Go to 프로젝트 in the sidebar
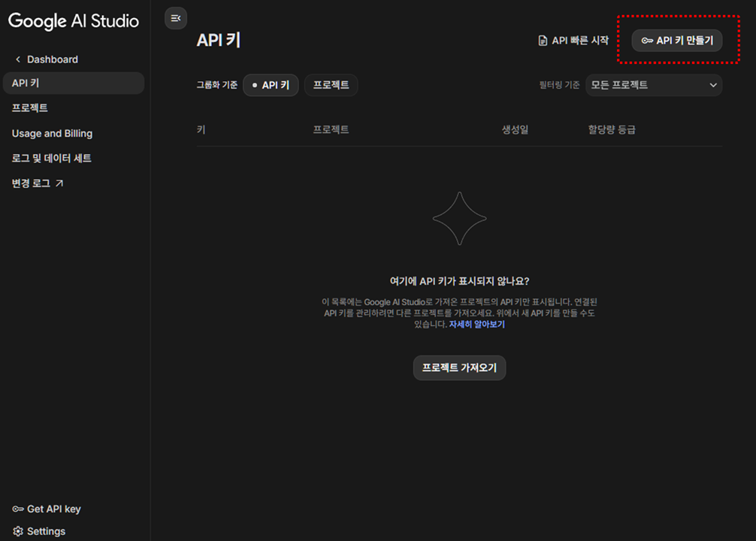Image resolution: width=756 pixels, height=541 pixels. [30, 108]
